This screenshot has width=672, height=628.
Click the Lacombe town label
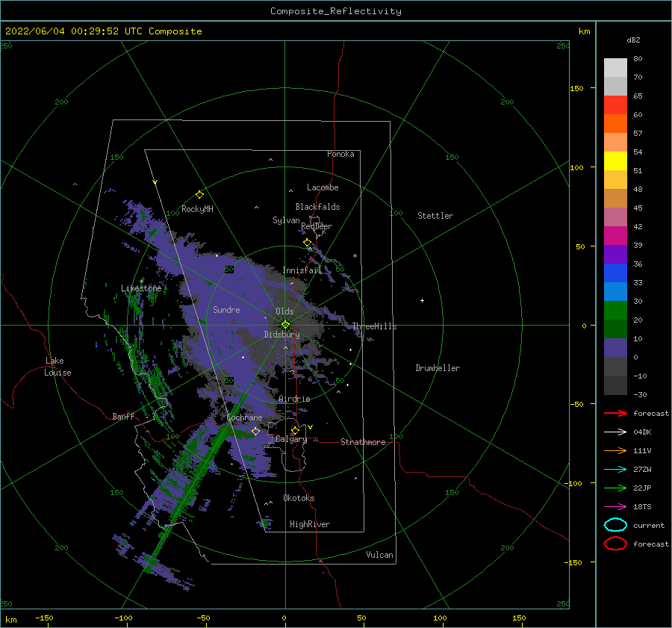pyautogui.click(x=323, y=187)
